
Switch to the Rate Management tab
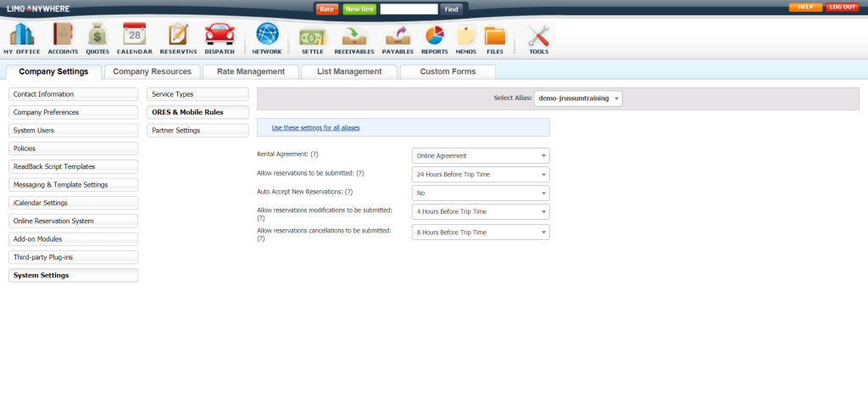(251, 72)
